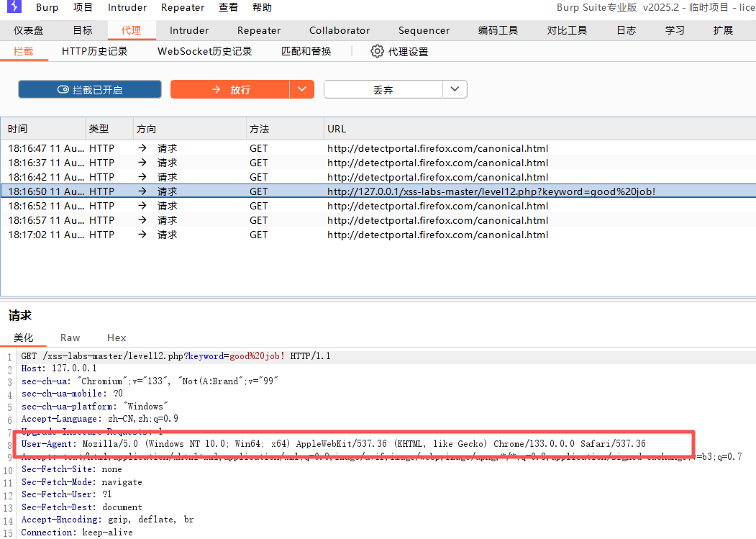Select the request row at 18:16:42
The image size is (756, 539).
[x=378, y=177]
